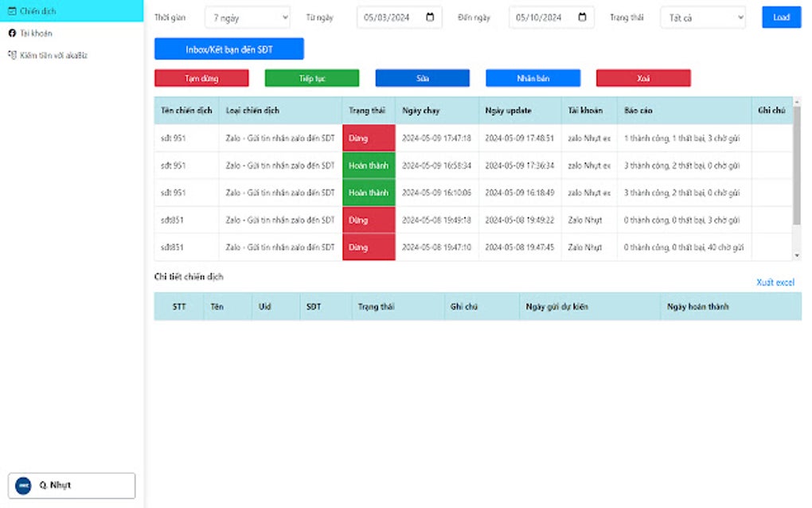The image size is (812, 508).
Task: Click the icon beside Kiếm tiền với akaBiz
Action: click(12, 55)
